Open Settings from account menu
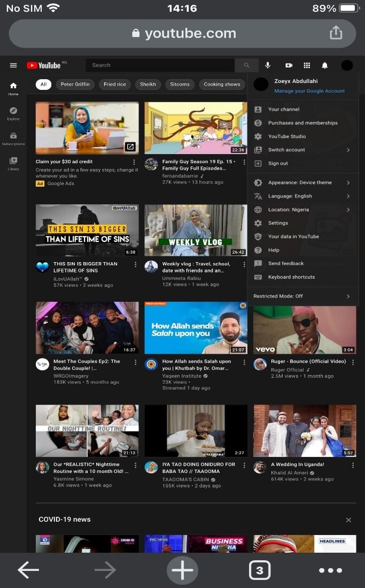Viewport: 365px width, 588px height. click(303, 223)
